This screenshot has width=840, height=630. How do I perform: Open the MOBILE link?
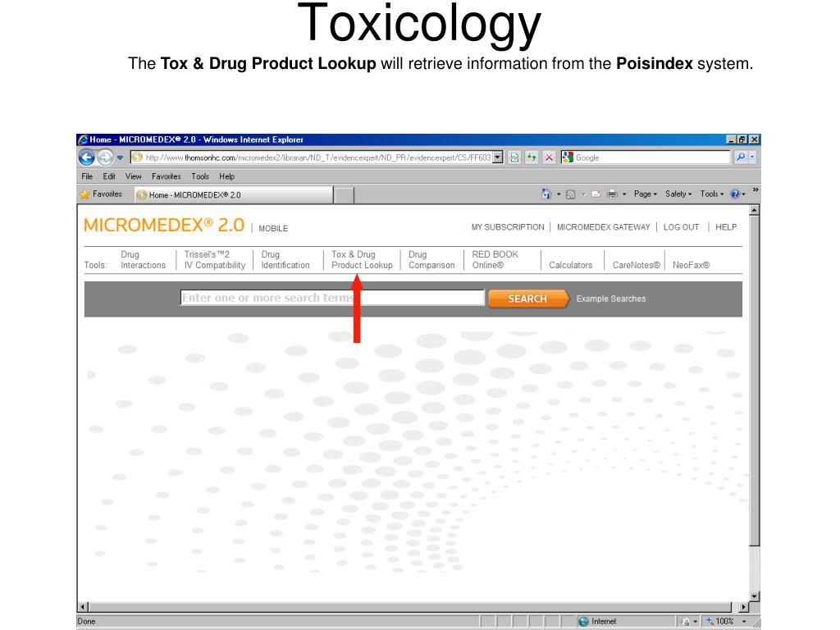click(273, 228)
